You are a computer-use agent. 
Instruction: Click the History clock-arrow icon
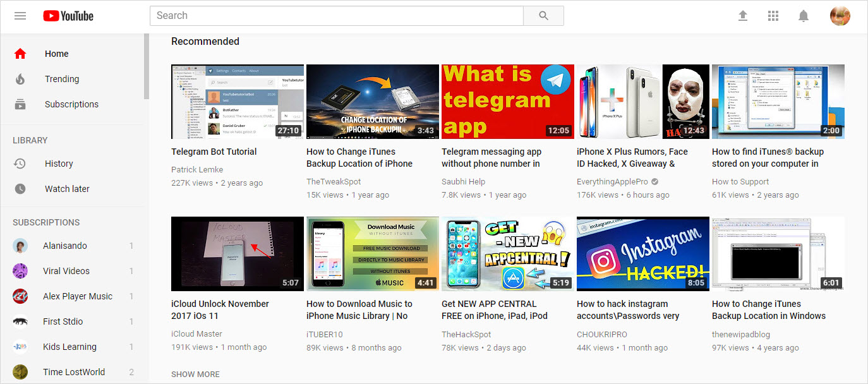[x=20, y=164]
